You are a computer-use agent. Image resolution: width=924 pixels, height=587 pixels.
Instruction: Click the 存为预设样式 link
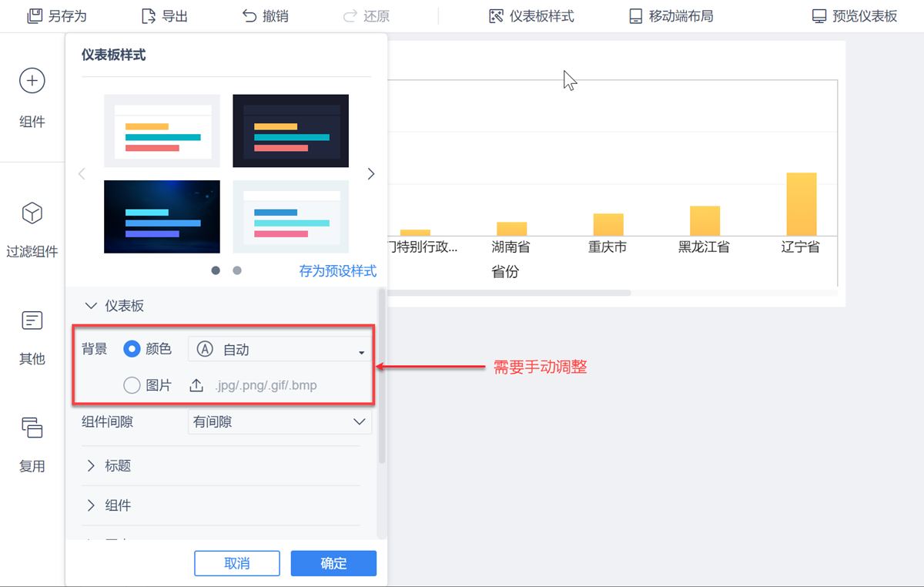point(338,271)
